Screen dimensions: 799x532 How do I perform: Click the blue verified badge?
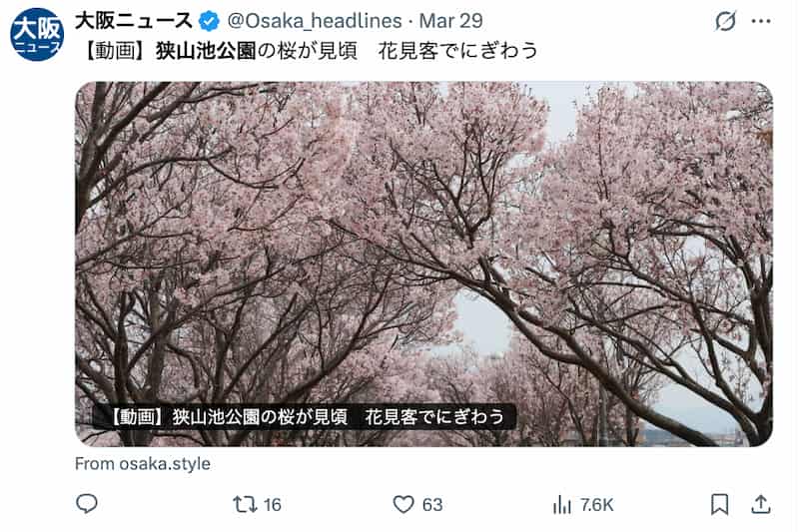(209, 21)
